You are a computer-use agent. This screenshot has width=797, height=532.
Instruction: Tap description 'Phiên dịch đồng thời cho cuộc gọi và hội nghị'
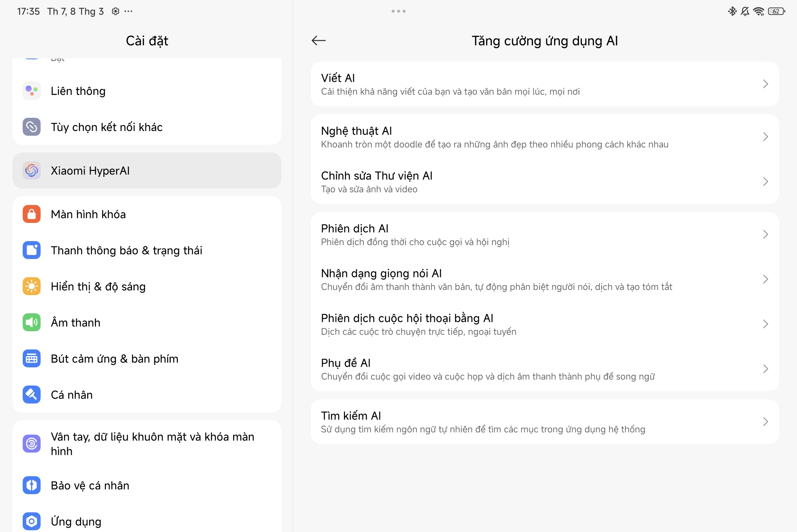415,242
